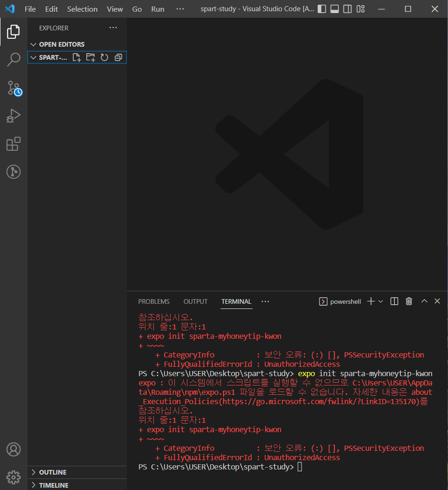Open the Search view
448x490 pixels.
(14, 59)
